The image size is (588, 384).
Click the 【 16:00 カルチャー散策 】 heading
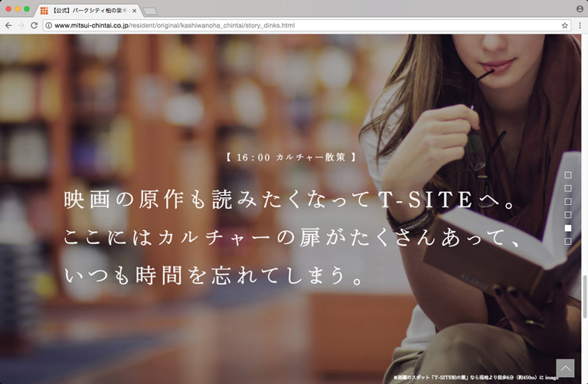coord(291,158)
